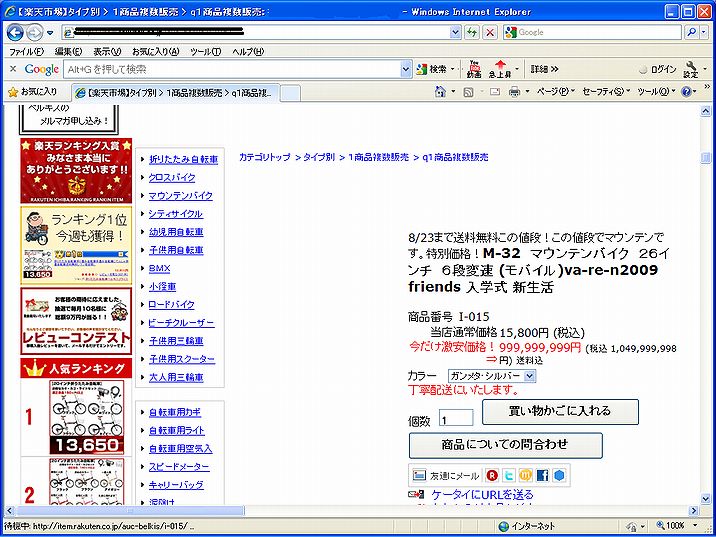Open the zoom level 100% dropdown

tap(697, 525)
